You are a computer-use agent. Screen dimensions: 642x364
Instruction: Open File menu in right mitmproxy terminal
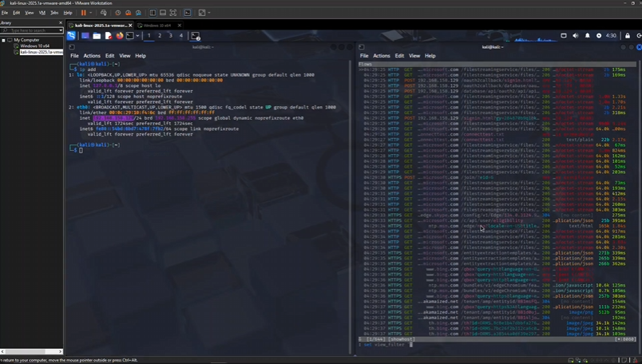(x=364, y=56)
